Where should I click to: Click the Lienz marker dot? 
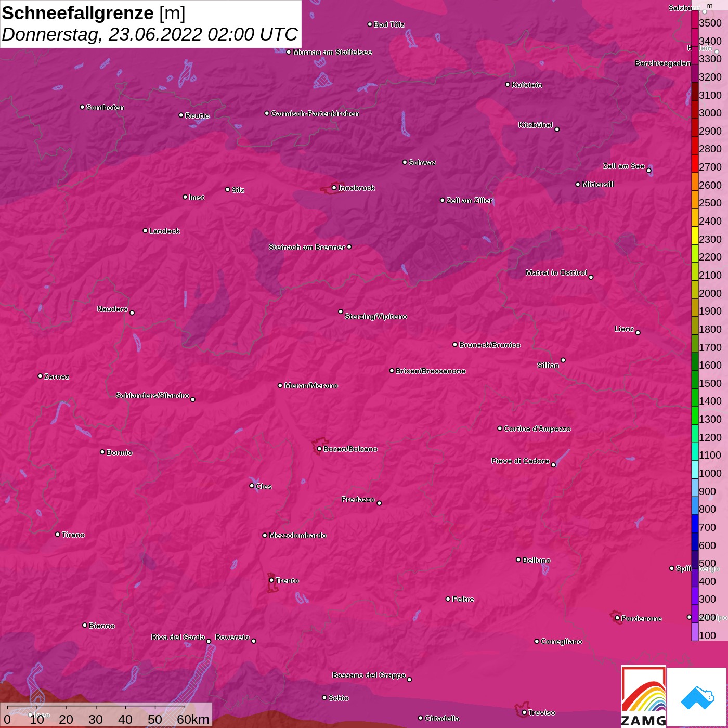(638, 333)
